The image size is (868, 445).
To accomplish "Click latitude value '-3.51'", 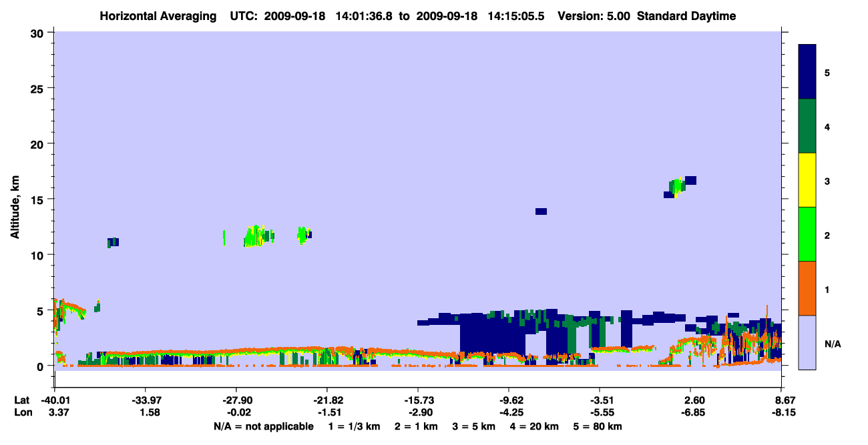I will coord(600,400).
